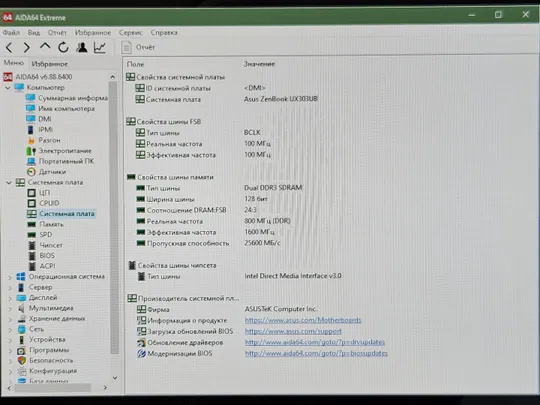Viewport: 540px width, 405px height.
Task: Click the Электропитание power icon
Action: point(31,151)
